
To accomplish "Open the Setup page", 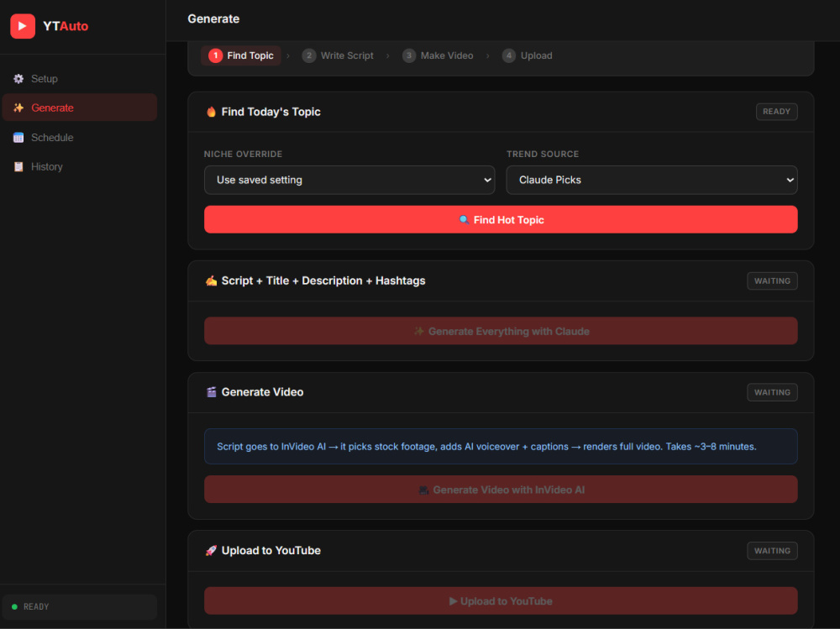I will coord(79,79).
